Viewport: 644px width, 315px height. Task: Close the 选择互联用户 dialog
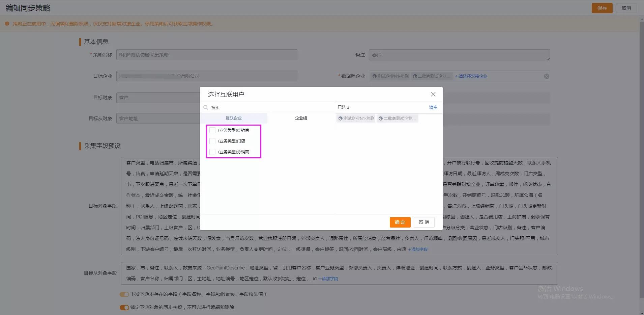[433, 94]
